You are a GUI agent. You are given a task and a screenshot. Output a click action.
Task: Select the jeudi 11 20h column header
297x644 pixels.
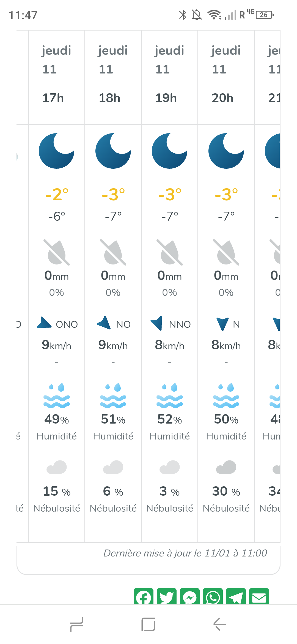point(226,74)
